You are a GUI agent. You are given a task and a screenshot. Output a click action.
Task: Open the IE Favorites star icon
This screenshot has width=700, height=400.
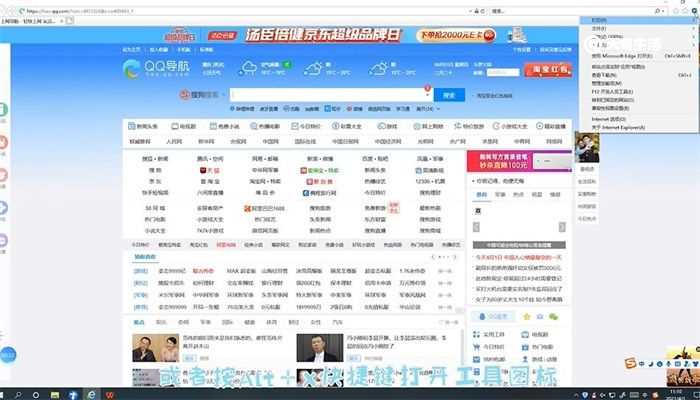pyautogui.click(x=686, y=11)
